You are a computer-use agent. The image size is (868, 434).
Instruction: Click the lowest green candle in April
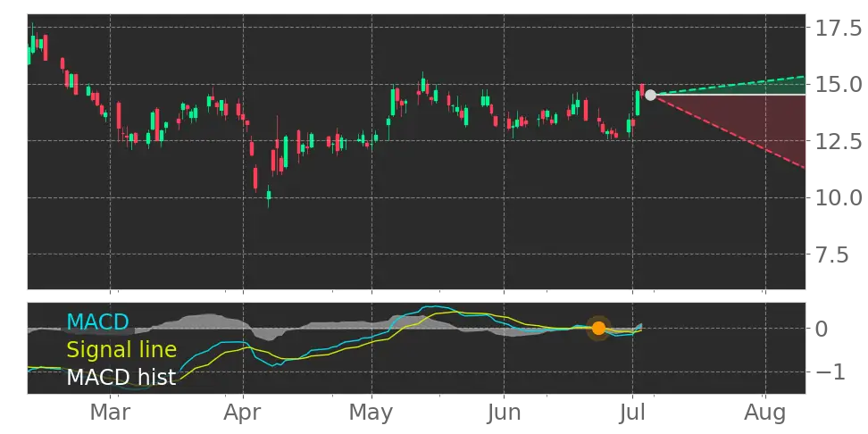pos(269,195)
